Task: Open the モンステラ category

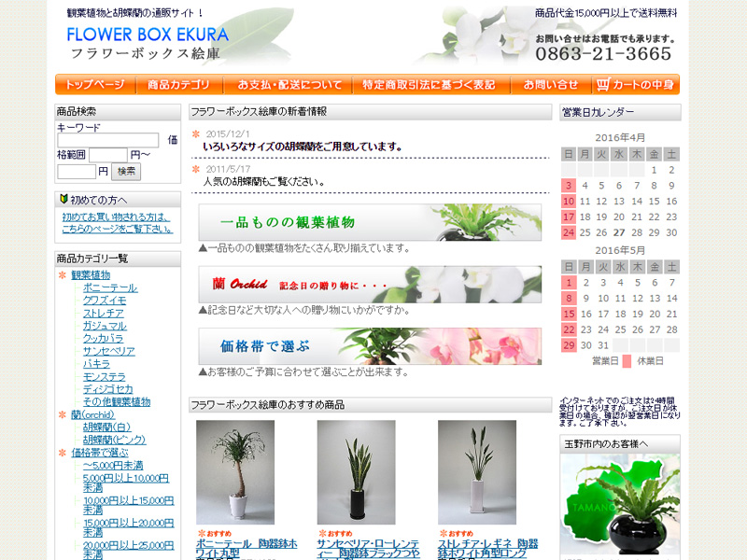Action: [104, 377]
